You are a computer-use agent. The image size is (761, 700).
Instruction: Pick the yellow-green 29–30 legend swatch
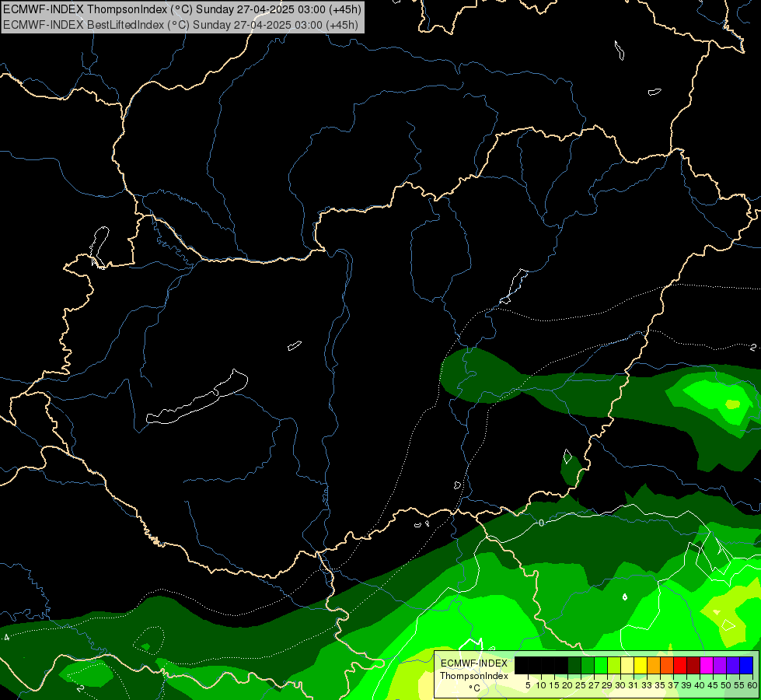coord(614,666)
